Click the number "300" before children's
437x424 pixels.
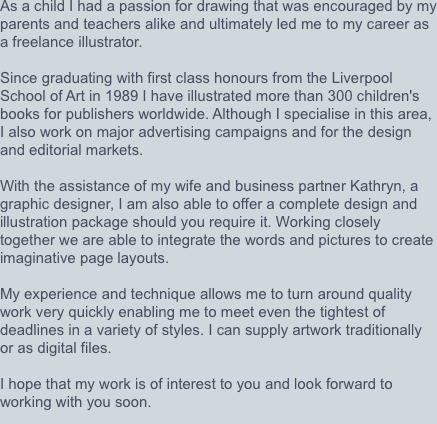tap(340, 96)
